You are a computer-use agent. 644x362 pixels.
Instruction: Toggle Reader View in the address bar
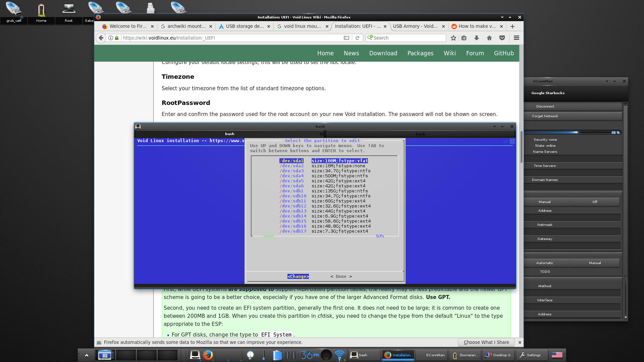346,38
